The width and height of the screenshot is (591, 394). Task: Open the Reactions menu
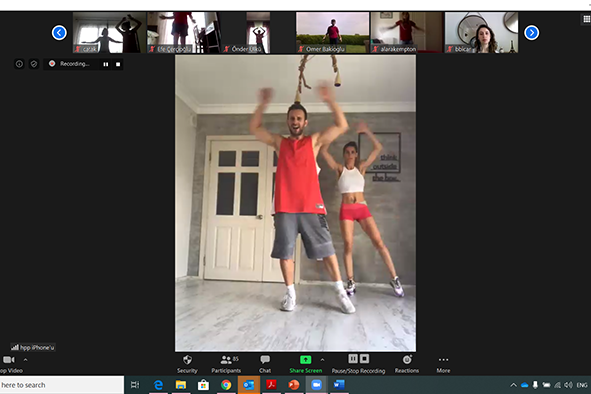407,364
